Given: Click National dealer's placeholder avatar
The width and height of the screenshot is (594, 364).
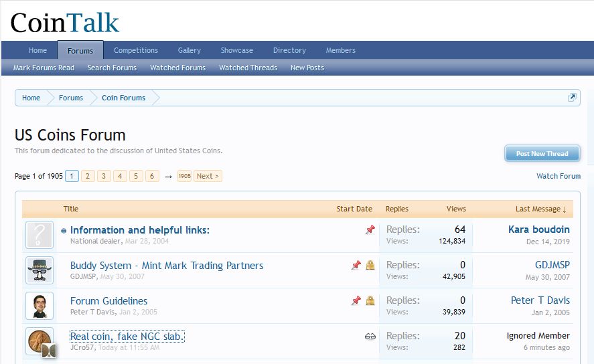Looking at the screenshot, I should pyautogui.click(x=40, y=235).
